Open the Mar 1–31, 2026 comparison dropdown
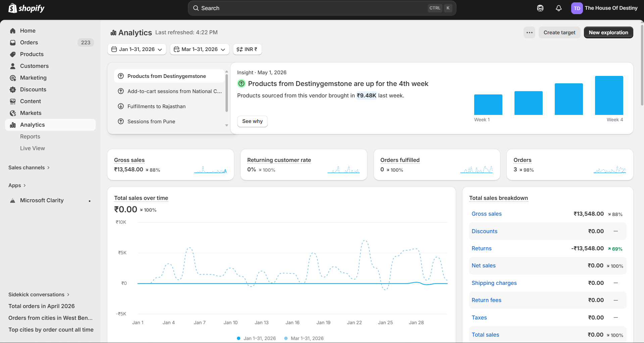The width and height of the screenshot is (644, 343). tap(199, 49)
